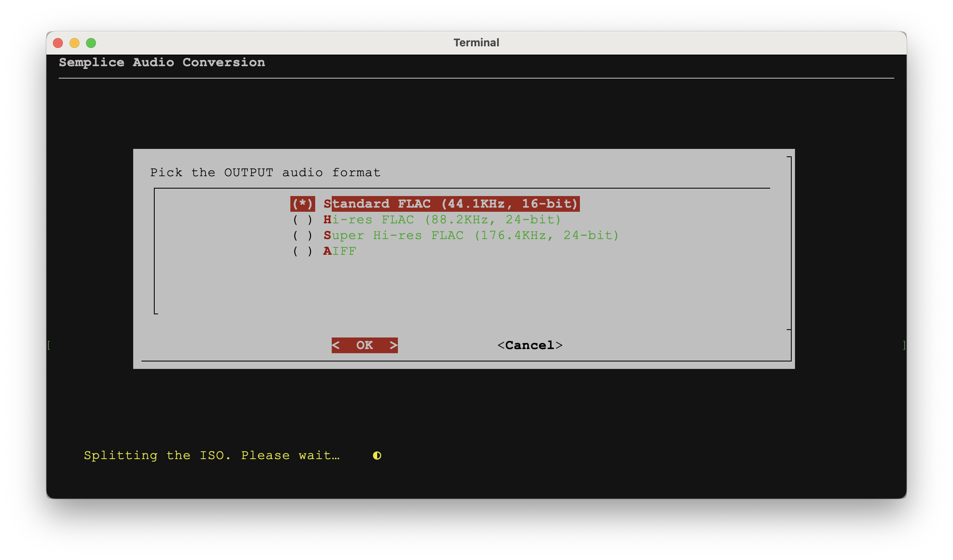Screen dimensions: 953x560
Task: Click the empty radio parentheses beside AIFF
Action: pyautogui.click(x=302, y=251)
